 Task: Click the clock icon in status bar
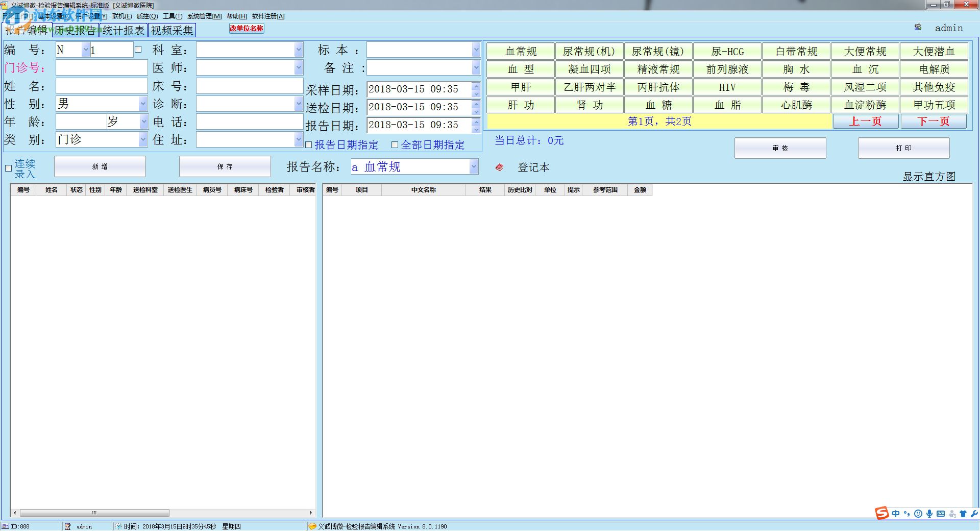[x=118, y=526]
